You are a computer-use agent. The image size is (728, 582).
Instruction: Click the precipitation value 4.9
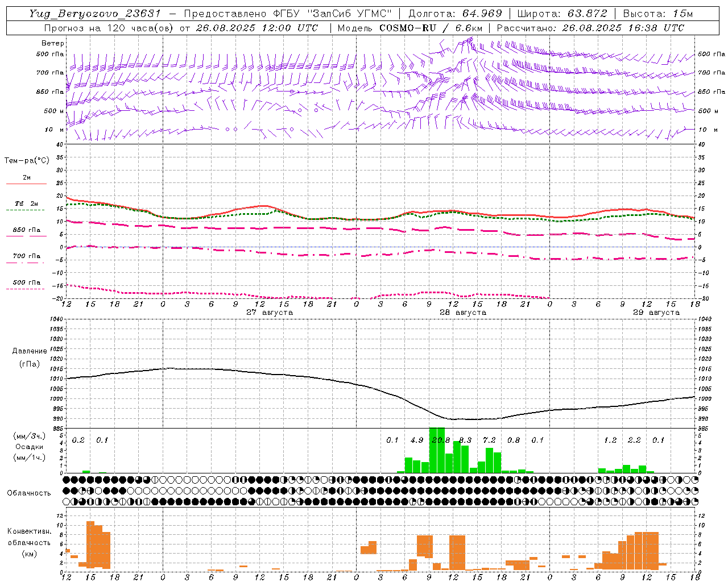pyautogui.click(x=417, y=440)
